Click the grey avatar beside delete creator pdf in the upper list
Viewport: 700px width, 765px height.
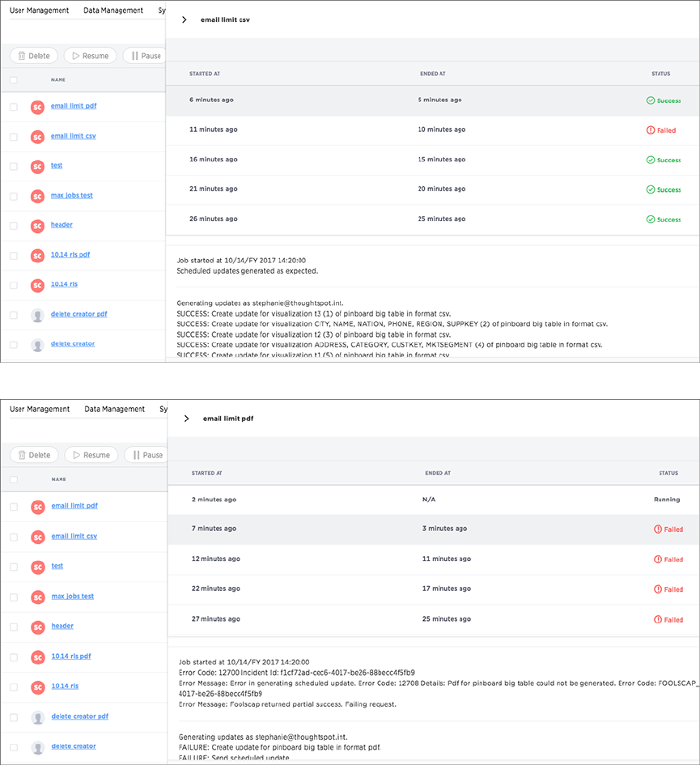click(x=37, y=315)
